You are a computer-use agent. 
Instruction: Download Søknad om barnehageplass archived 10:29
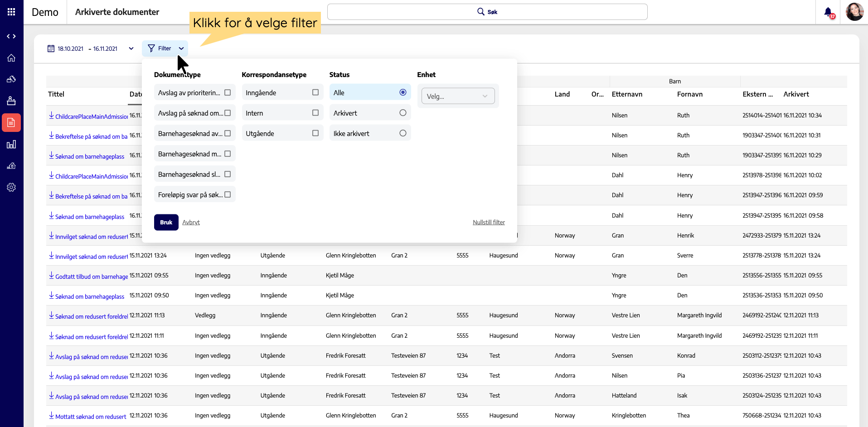click(51, 155)
